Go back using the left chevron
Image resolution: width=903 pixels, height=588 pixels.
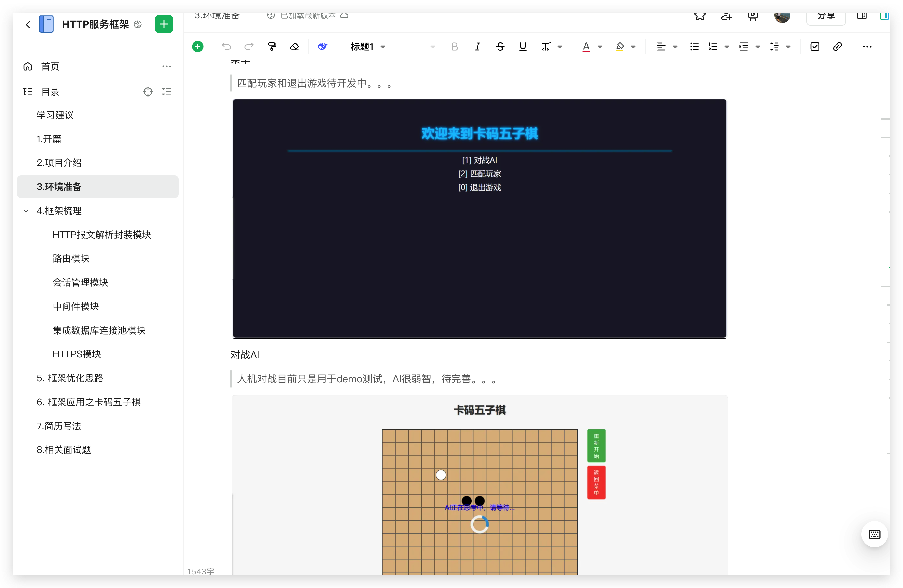pos(28,25)
